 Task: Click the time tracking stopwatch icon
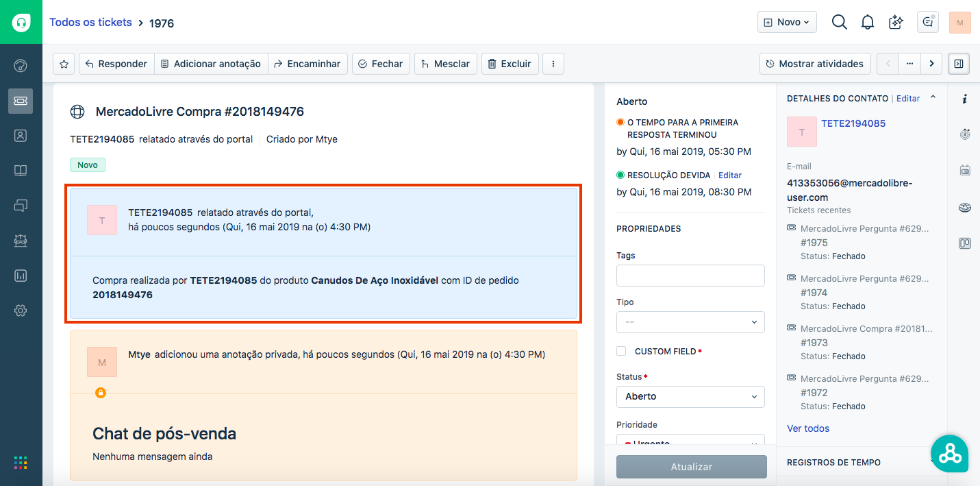point(964,134)
